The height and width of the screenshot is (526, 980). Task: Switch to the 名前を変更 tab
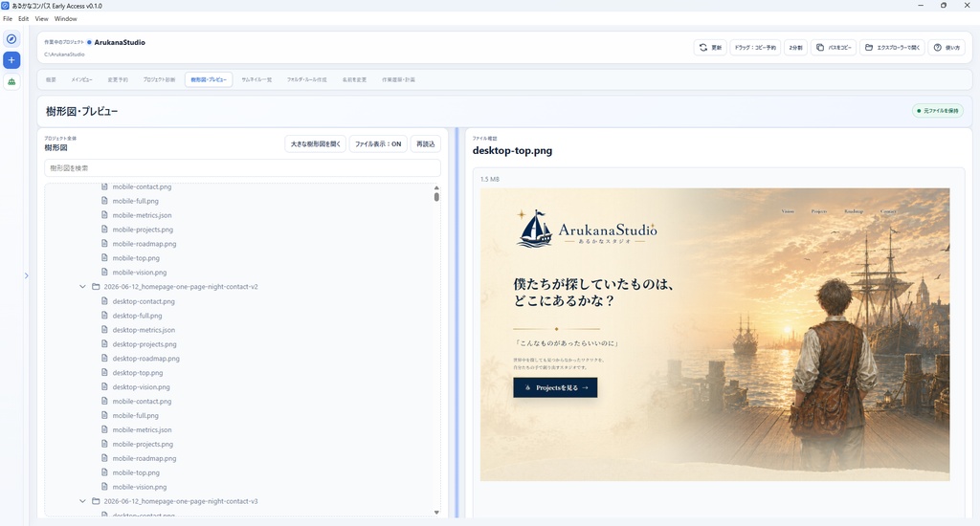[x=354, y=80]
